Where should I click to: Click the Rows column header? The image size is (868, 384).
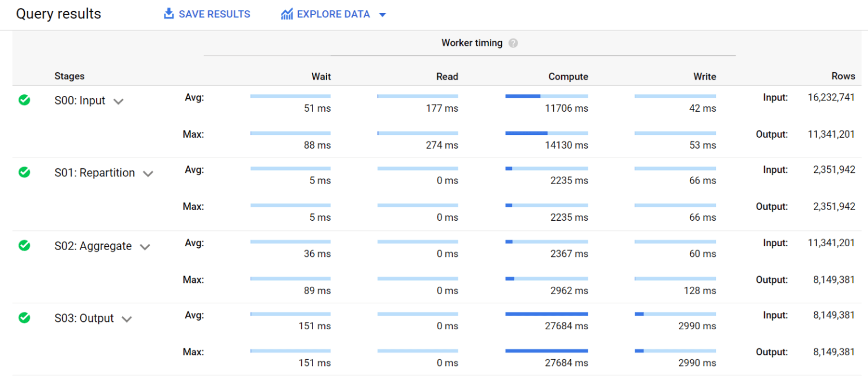pyautogui.click(x=843, y=76)
